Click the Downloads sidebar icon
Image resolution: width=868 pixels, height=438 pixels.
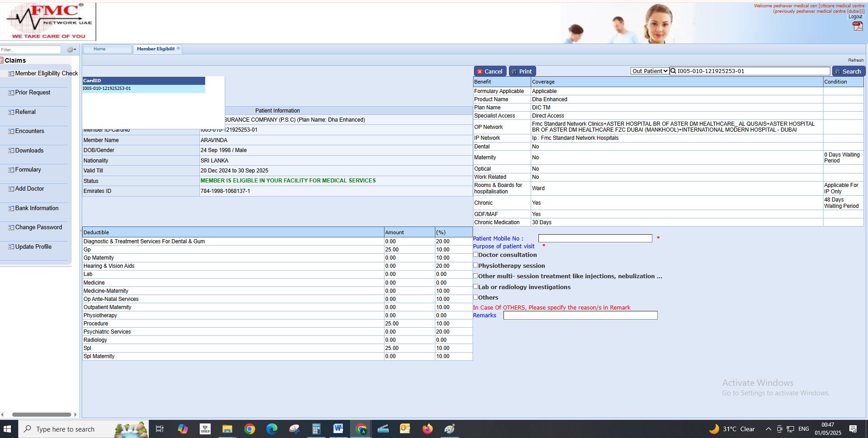[11, 151]
